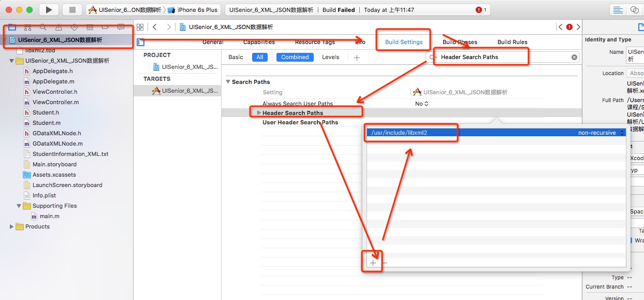Open Student.m
Image resolution: width=644 pixels, height=300 pixels.
[x=46, y=123]
